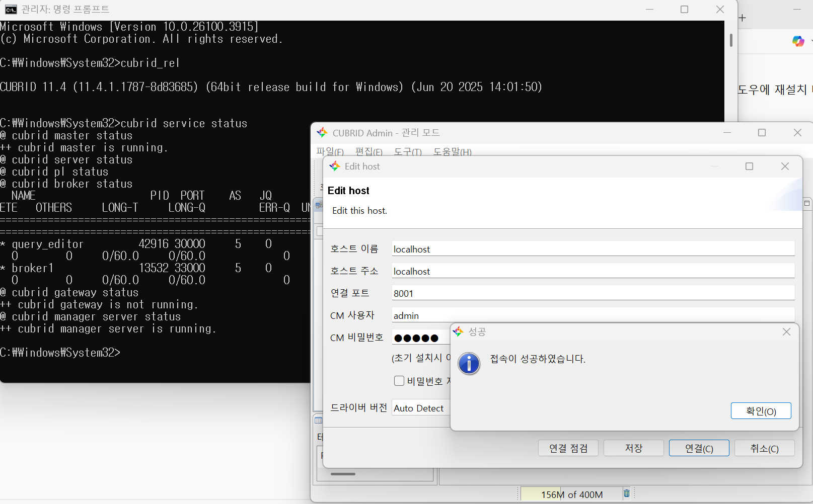Screen dimensions: 813x504
Task: Click the 연결 포트 field containing 8001
Action: coord(593,293)
